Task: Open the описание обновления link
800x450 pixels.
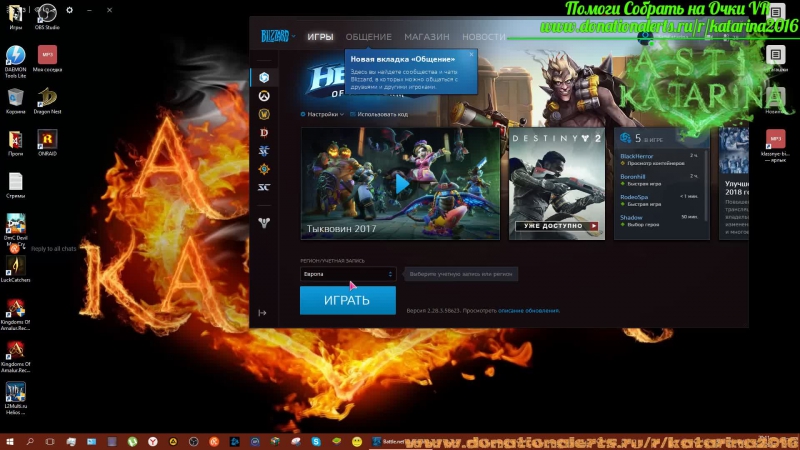Action: (x=529, y=310)
